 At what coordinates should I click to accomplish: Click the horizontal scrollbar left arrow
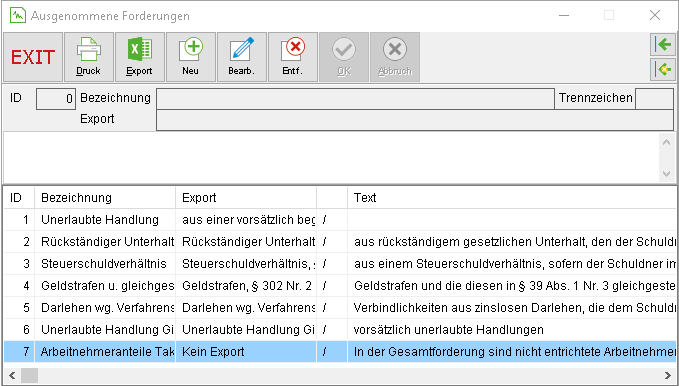(x=12, y=375)
